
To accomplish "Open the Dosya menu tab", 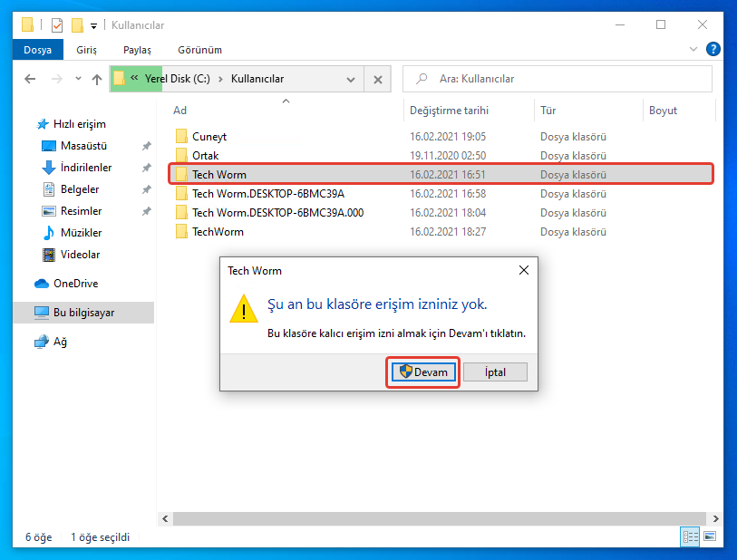I will (x=37, y=50).
